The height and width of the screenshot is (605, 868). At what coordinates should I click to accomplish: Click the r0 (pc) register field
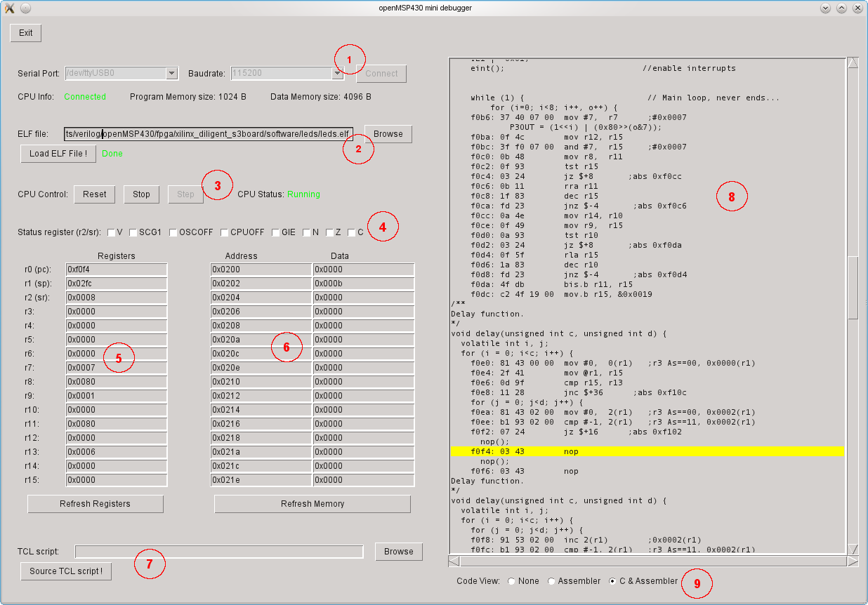point(116,270)
